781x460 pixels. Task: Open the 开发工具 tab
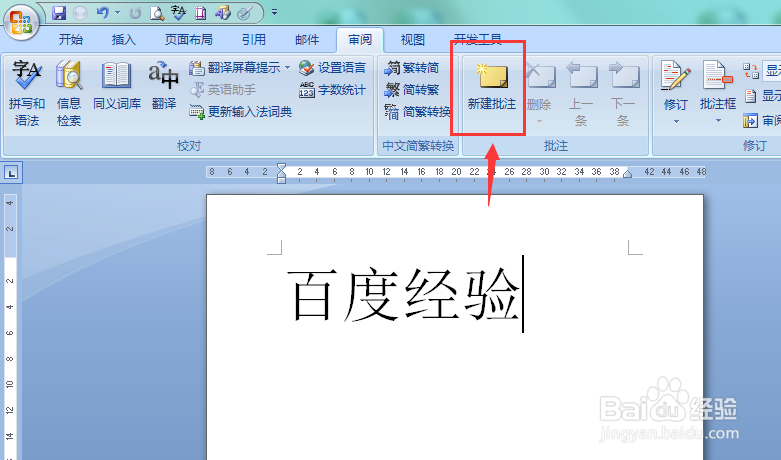click(477, 39)
